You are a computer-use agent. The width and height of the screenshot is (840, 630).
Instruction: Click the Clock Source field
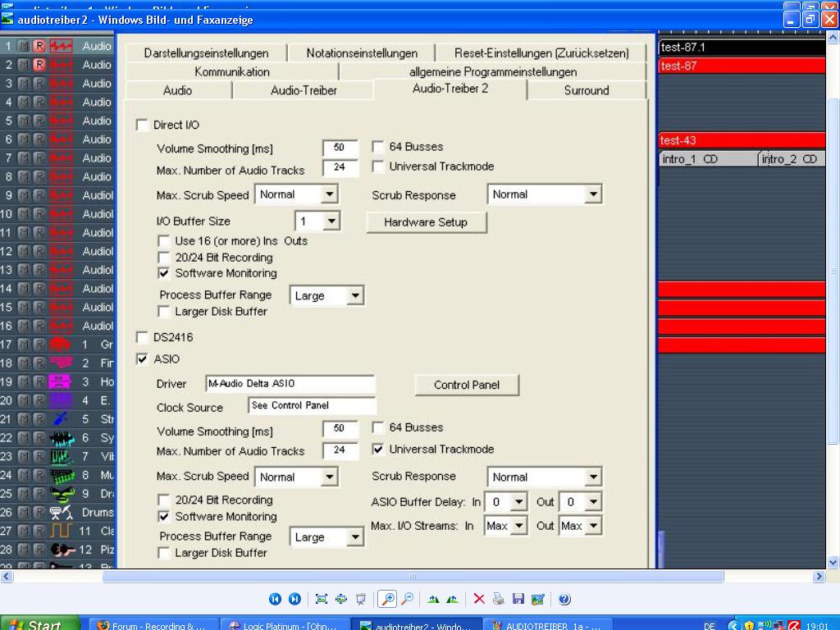[312, 405]
